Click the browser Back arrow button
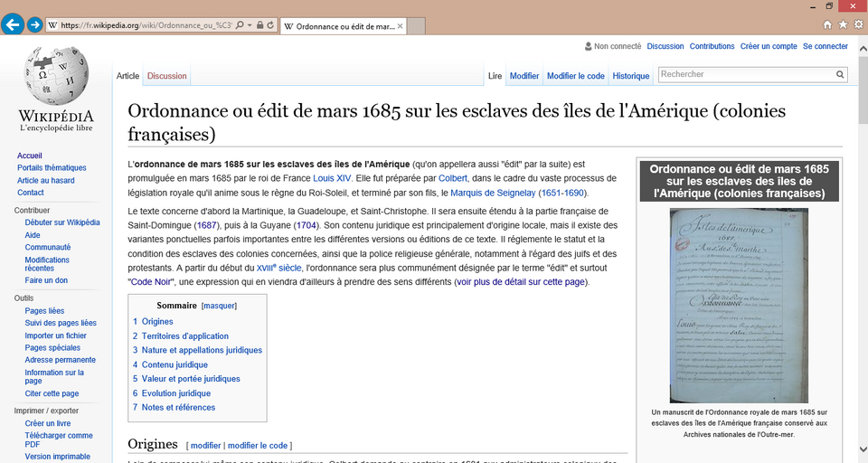This screenshot has height=463, width=868. click(x=13, y=25)
